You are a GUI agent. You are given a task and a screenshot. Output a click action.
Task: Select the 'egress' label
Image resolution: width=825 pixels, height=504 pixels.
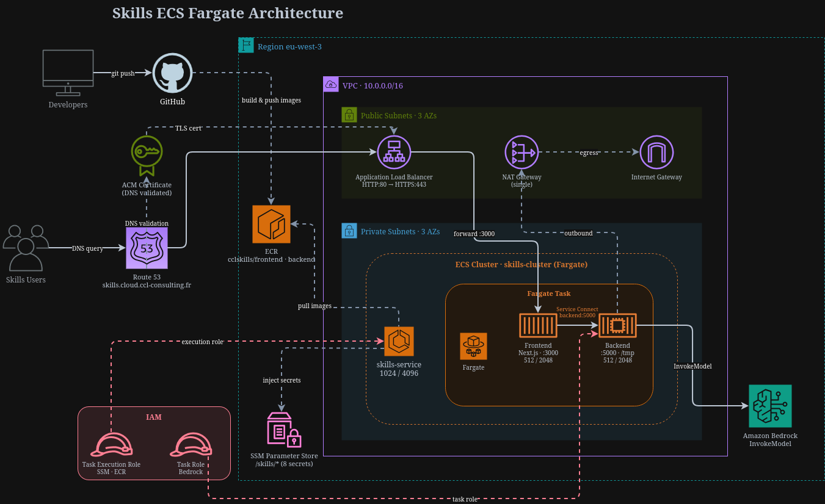point(589,153)
